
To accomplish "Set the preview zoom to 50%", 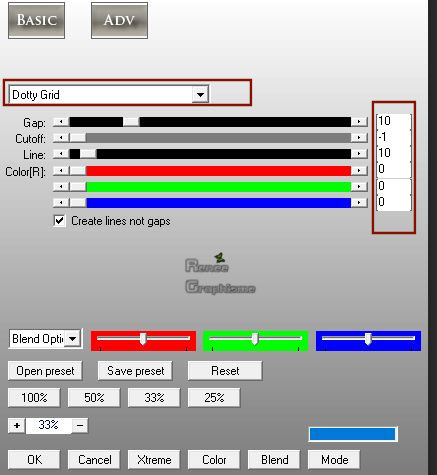I will click(x=94, y=398).
